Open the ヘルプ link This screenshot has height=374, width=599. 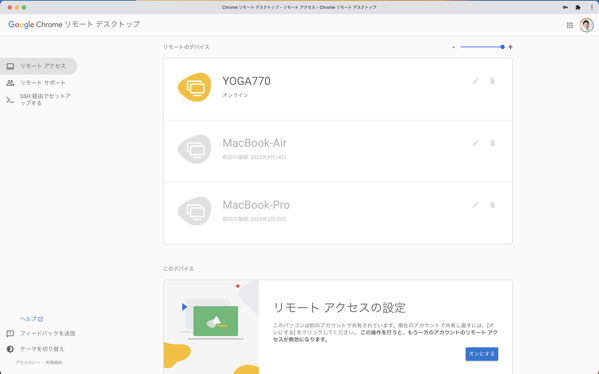click(31, 319)
